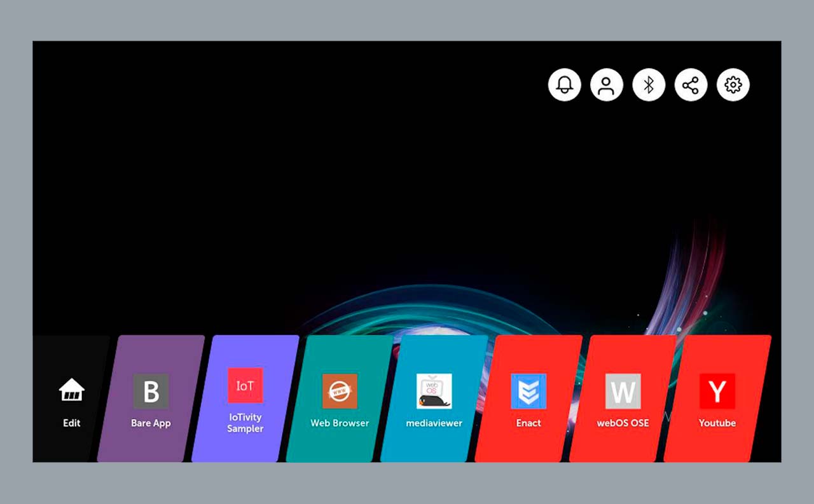Screen dimensions: 814x504
Task: Open Bluetooth settings icon
Action: 649,85
